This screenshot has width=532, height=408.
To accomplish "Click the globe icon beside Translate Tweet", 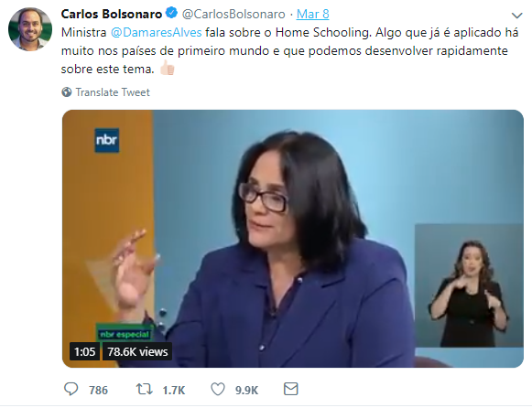I will coord(67,91).
